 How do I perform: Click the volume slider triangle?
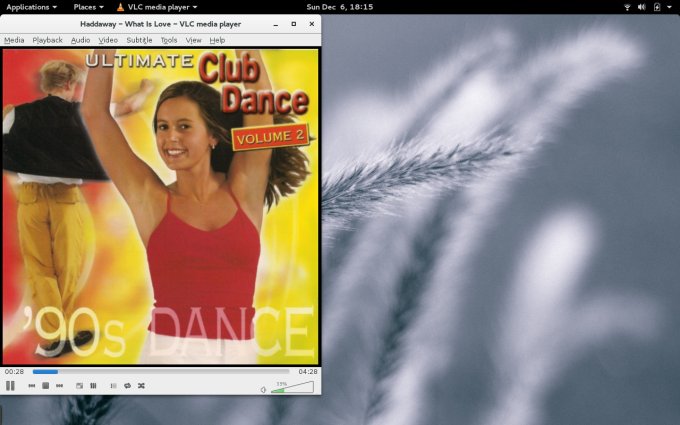pyautogui.click(x=292, y=387)
